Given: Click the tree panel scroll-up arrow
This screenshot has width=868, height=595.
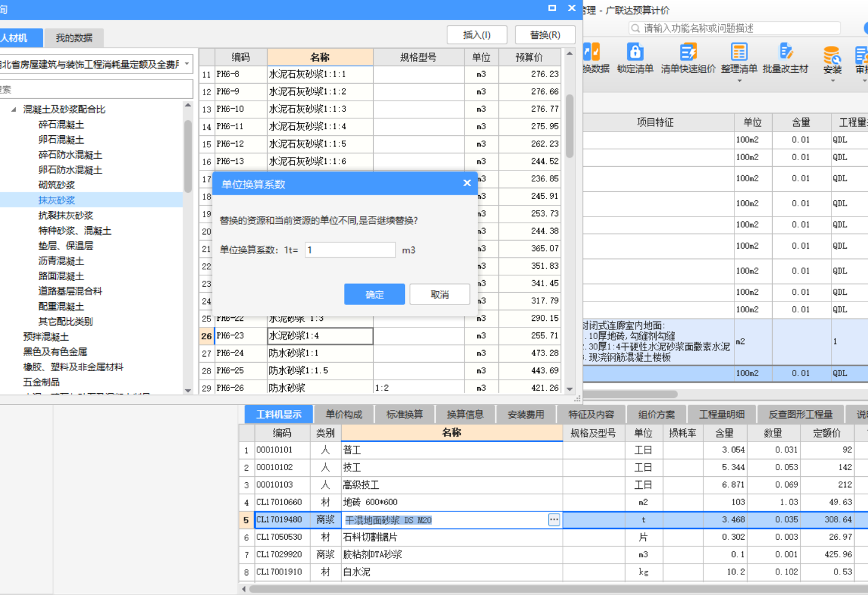Looking at the screenshot, I should [188, 106].
